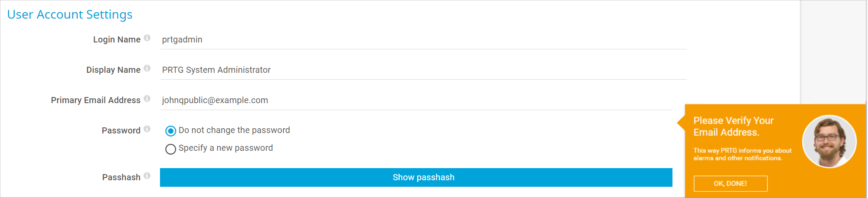Click the Login Name field containing prtgadmin
868x198 pixels.
click(x=423, y=40)
